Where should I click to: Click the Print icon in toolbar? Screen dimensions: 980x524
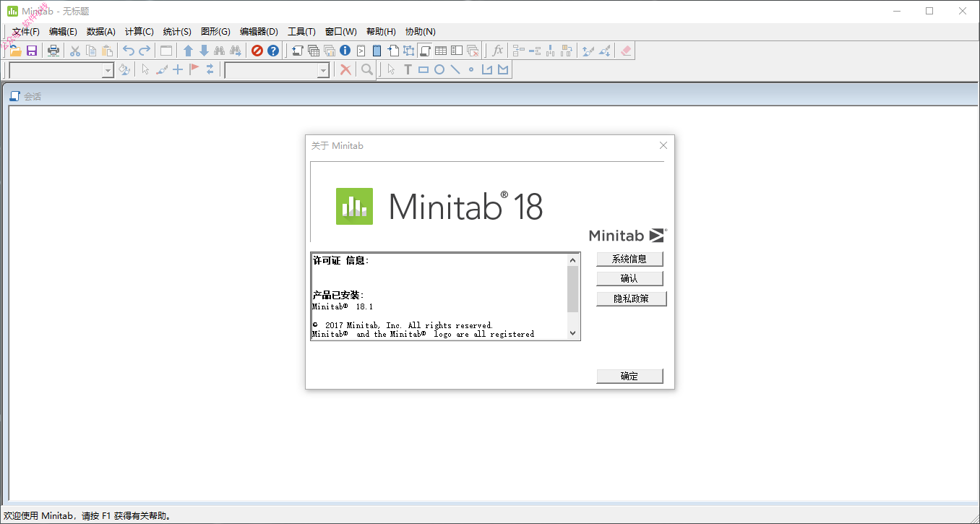(x=53, y=51)
